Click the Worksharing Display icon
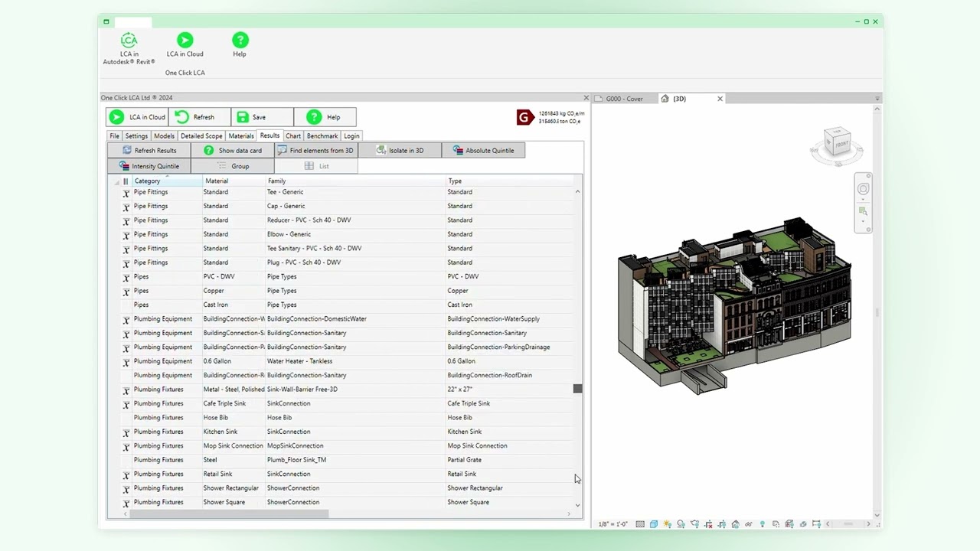 tap(776, 524)
